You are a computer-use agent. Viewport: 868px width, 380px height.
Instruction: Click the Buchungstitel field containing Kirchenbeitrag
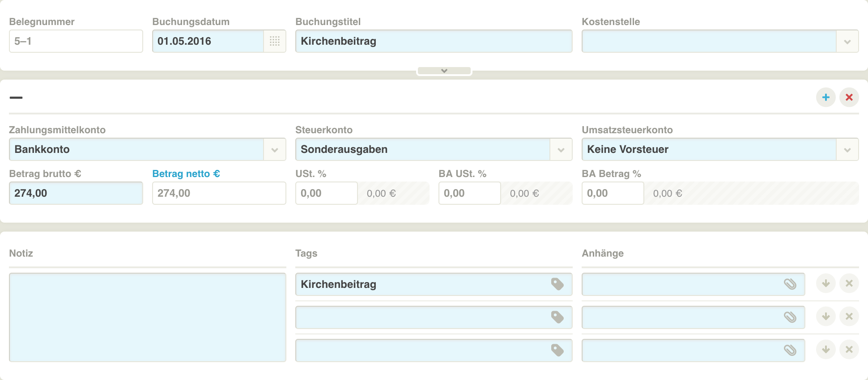(x=433, y=41)
